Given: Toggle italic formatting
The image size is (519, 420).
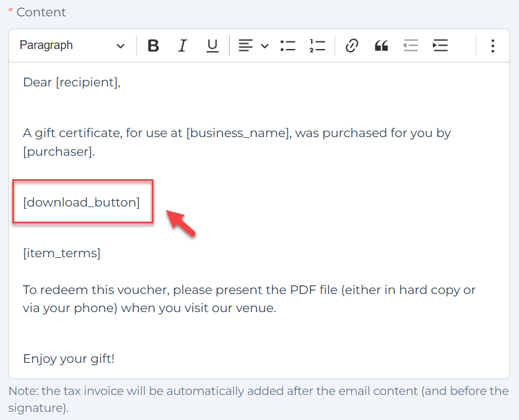Looking at the screenshot, I should (x=182, y=45).
